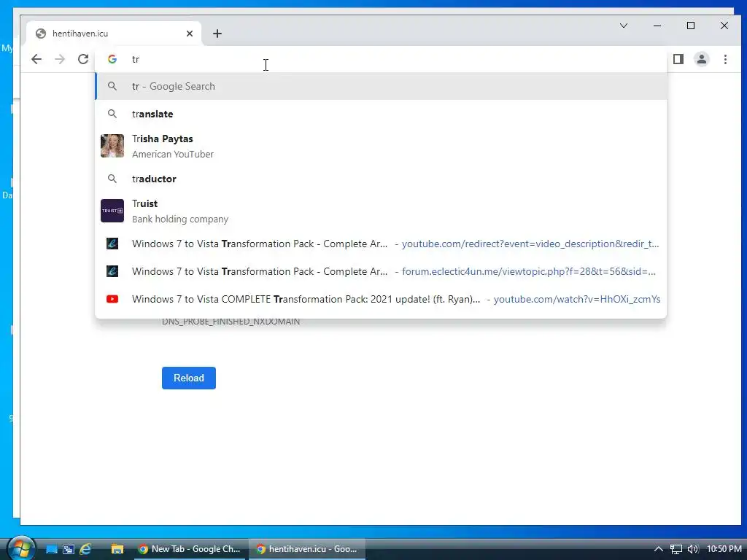Image resolution: width=747 pixels, height=560 pixels.
Task: Show hidden tray icons arrow
Action: click(659, 549)
